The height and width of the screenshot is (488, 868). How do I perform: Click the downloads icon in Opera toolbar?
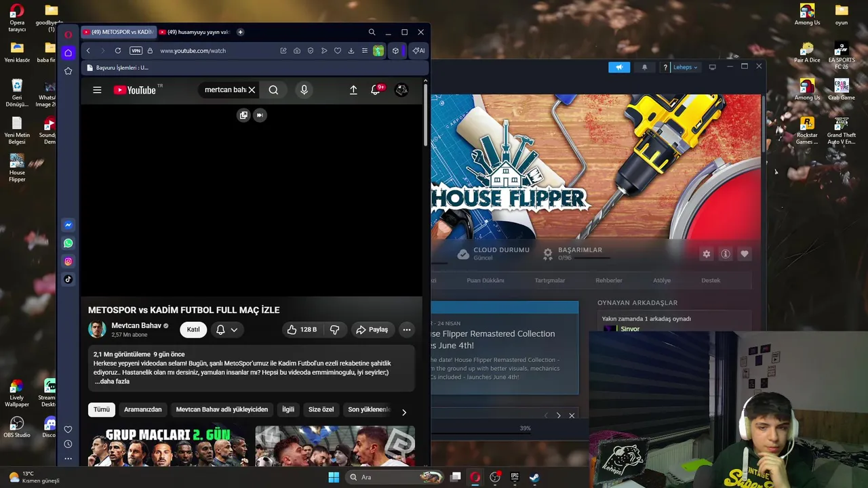tap(351, 51)
